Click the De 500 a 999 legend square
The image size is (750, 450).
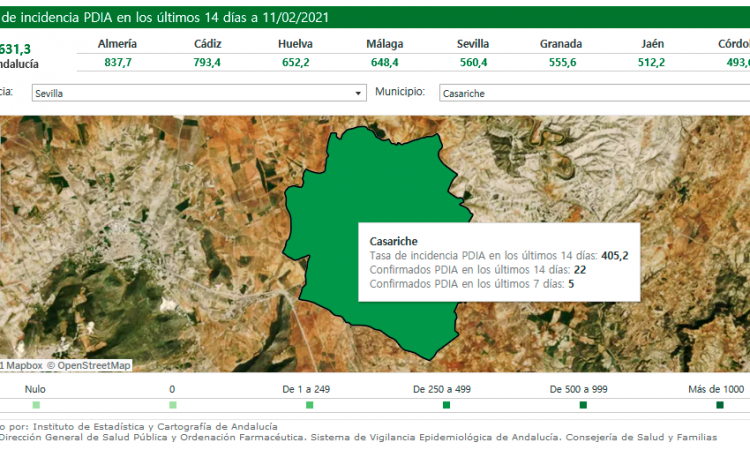(583, 405)
